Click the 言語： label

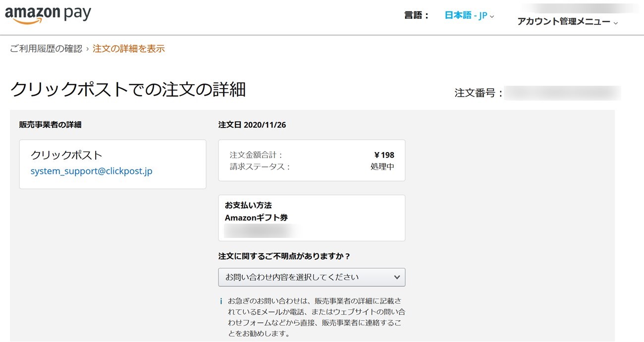pos(417,15)
